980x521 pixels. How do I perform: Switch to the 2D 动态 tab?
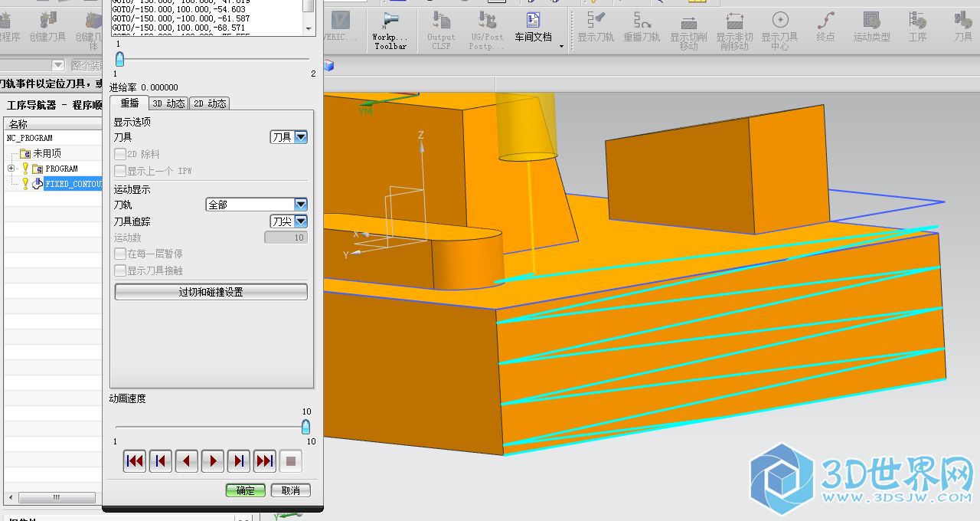[x=209, y=103]
